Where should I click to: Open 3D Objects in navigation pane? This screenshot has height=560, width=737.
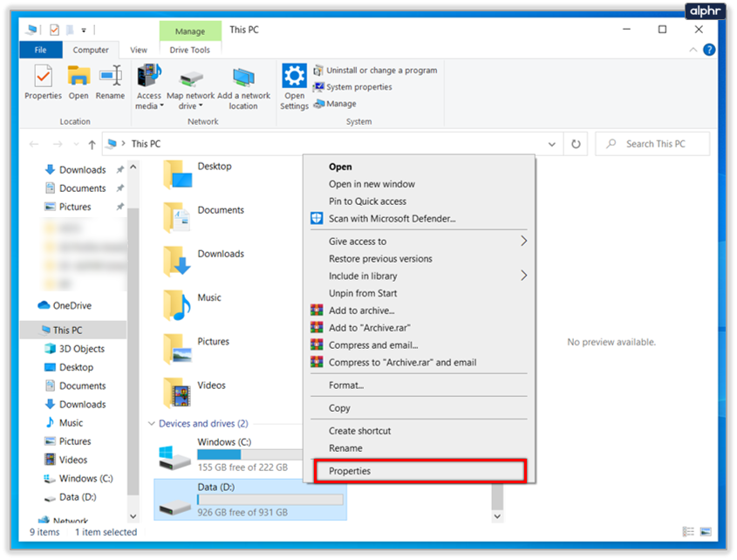pos(74,349)
